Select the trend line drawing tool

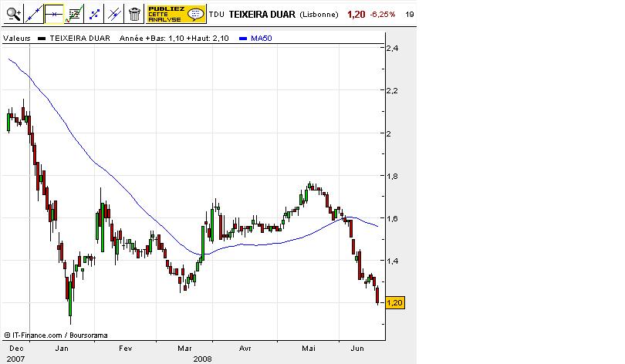(x=33, y=15)
